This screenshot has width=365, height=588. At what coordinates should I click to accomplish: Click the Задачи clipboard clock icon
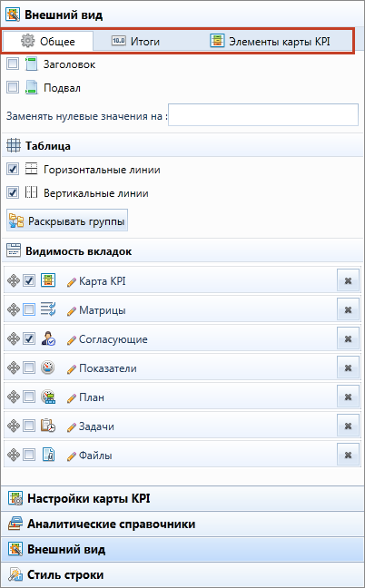tap(48, 426)
